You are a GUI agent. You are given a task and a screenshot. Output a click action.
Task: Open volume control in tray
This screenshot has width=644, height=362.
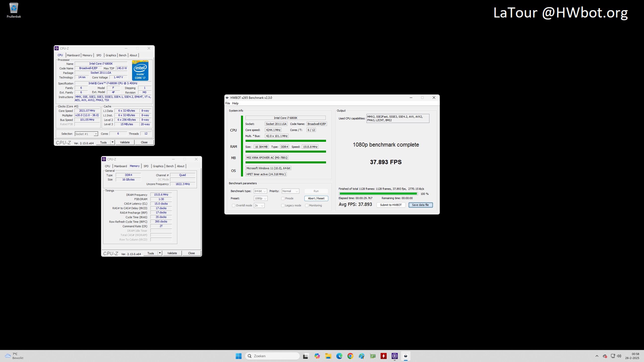coord(619,356)
